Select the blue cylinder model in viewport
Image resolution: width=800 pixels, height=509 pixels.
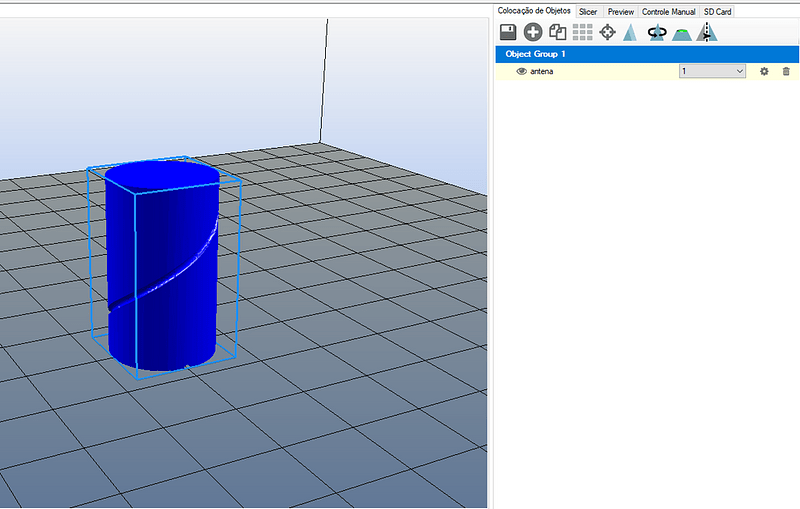(x=163, y=265)
